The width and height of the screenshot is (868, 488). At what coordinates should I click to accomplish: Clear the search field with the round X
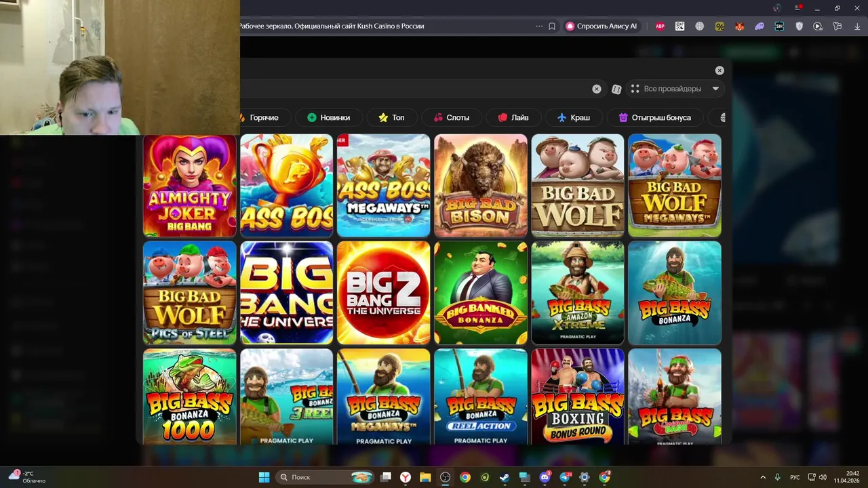(596, 89)
